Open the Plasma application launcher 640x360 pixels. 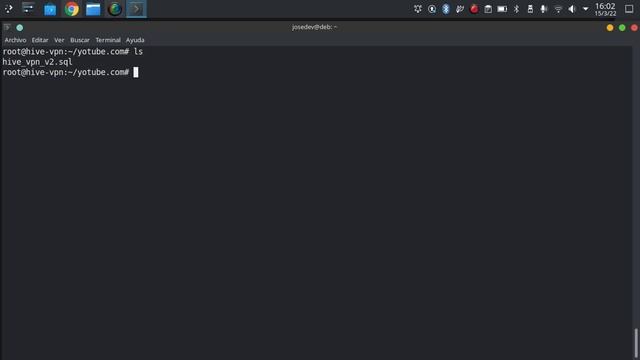tap(9, 9)
